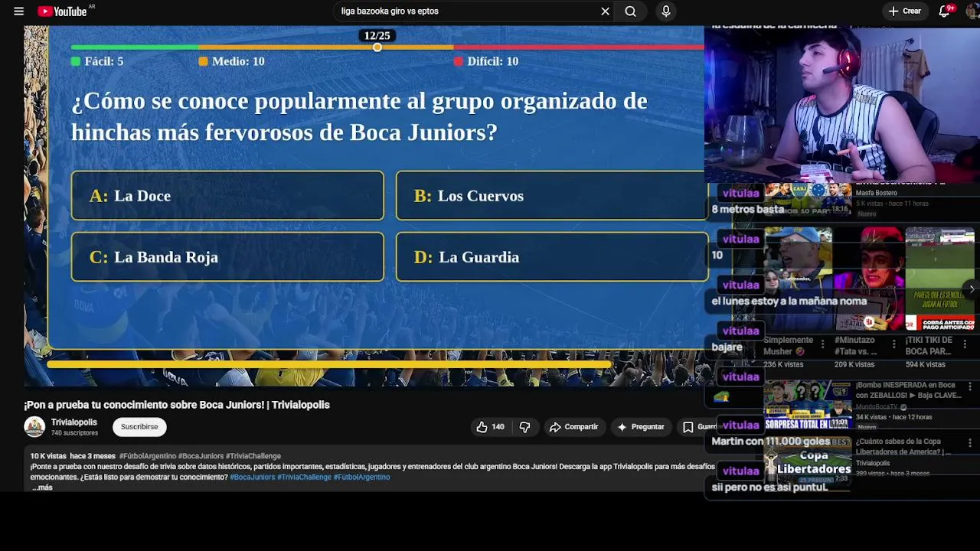980x551 pixels.
Task: Click the video title ¡Pon a prueba tu conocimiento
Action: tap(177, 405)
